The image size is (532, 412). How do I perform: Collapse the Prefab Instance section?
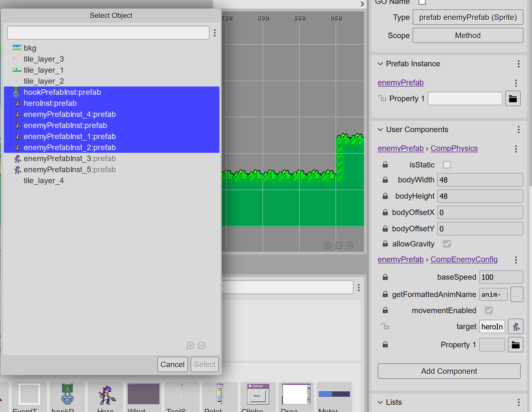coord(380,64)
